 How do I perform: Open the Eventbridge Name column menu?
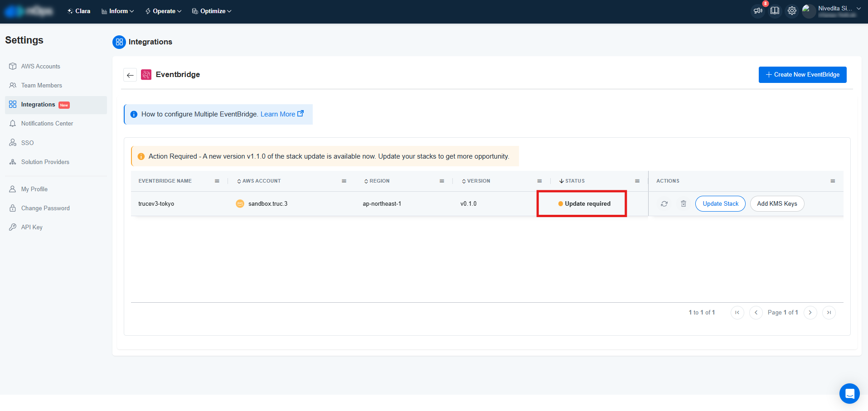[217, 181]
